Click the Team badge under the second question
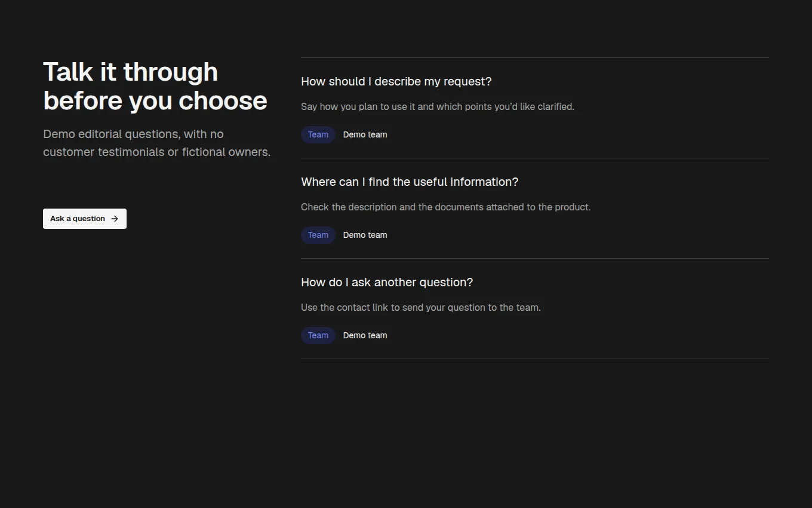Screen dimensions: 812x508 coord(318,235)
